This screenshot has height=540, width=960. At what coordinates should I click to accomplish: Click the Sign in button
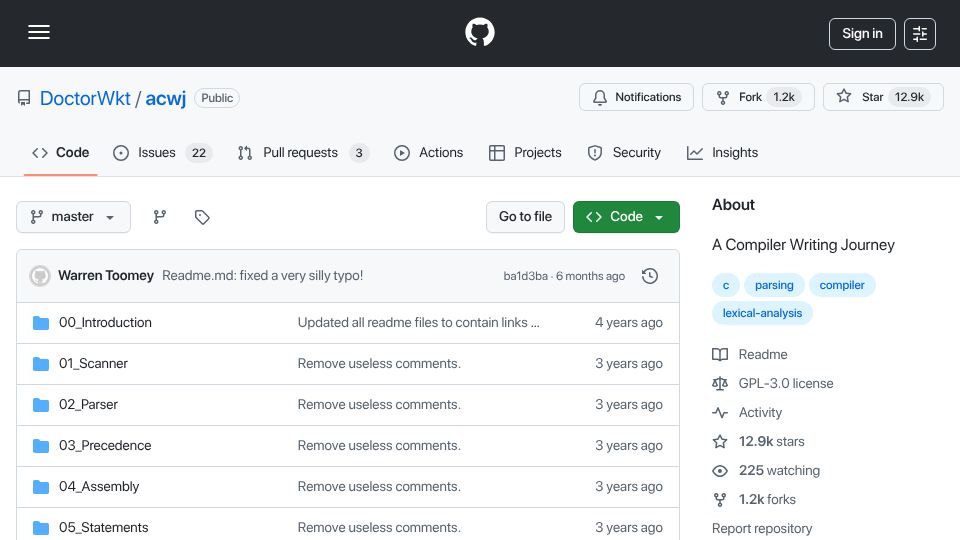click(862, 34)
